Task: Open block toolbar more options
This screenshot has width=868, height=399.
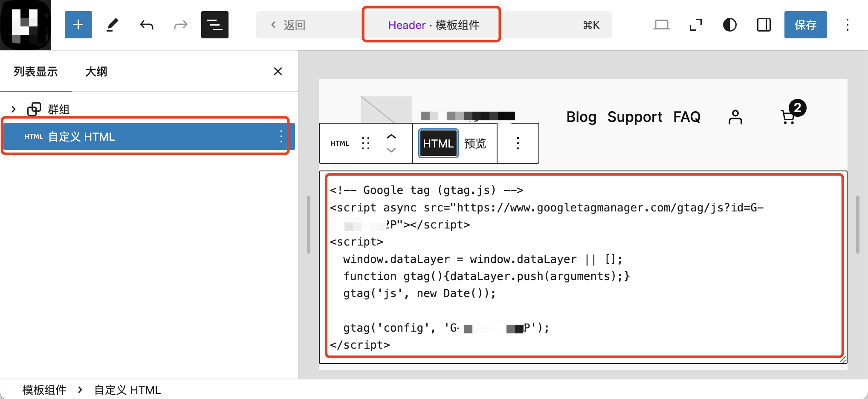Action: click(x=518, y=143)
